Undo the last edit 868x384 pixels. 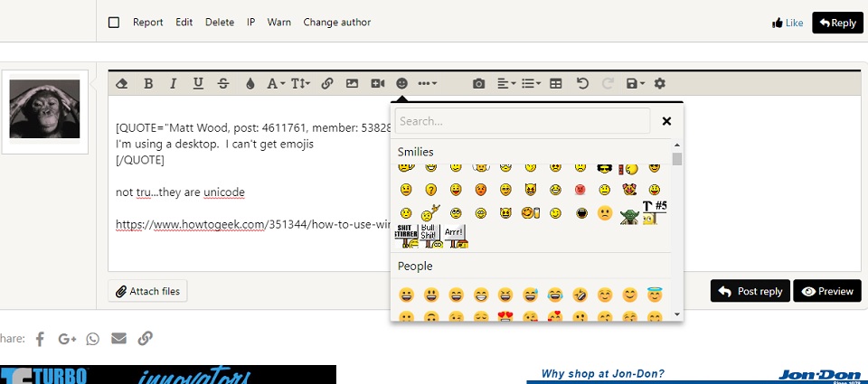582,83
